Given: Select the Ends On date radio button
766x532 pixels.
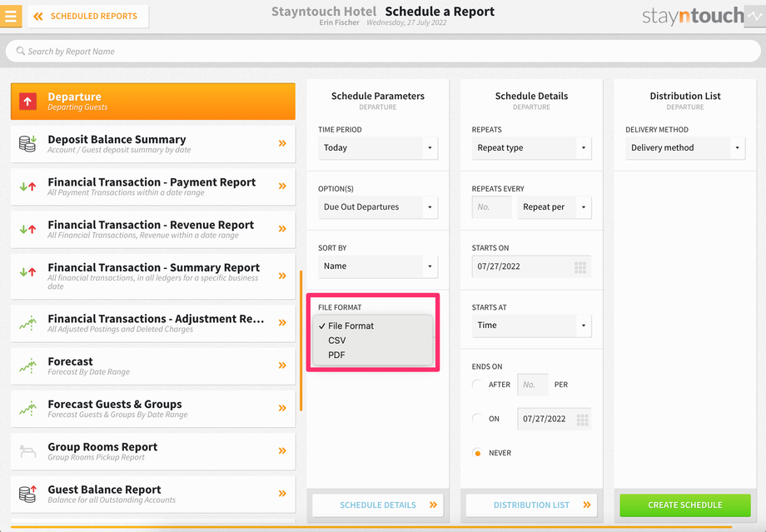Looking at the screenshot, I should click(x=477, y=419).
